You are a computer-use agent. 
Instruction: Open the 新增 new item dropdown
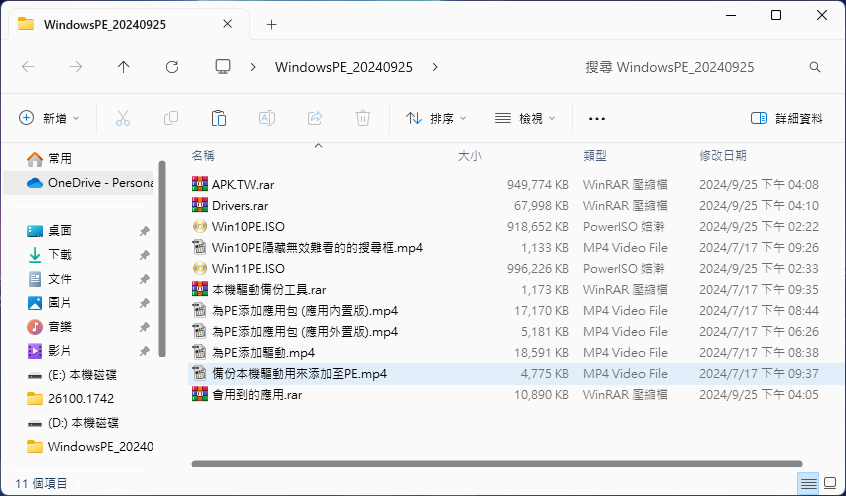[x=49, y=118]
